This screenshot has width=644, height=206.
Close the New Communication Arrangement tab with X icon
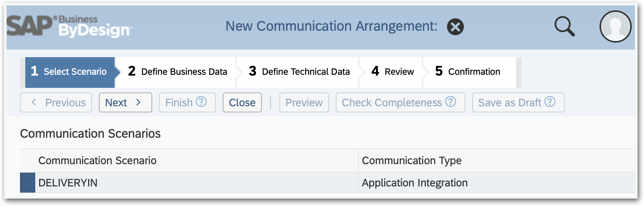(x=455, y=27)
